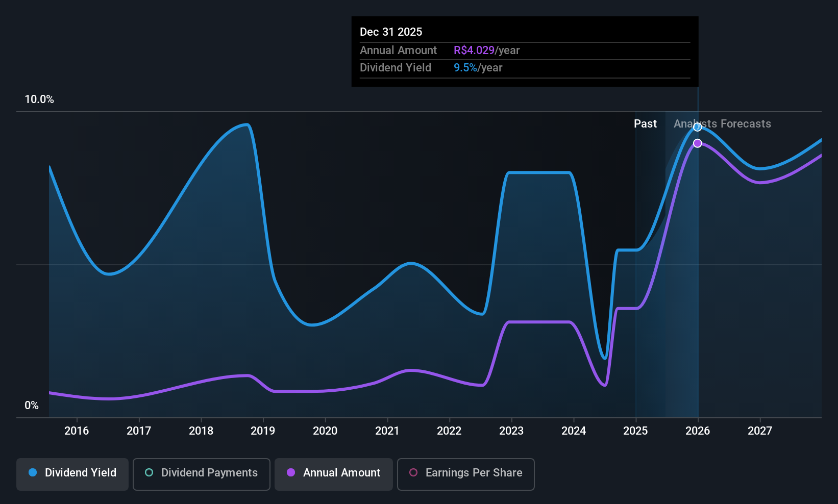Click the R$4.029/year tooltip value
The image size is (838, 504).
tap(486, 51)
